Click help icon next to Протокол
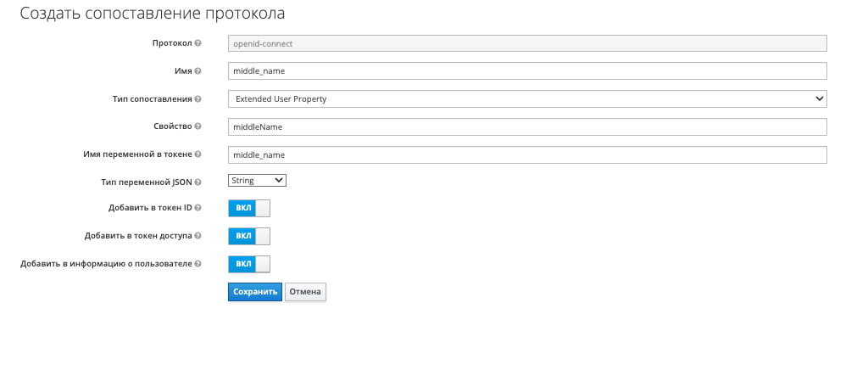 (198, 43)
